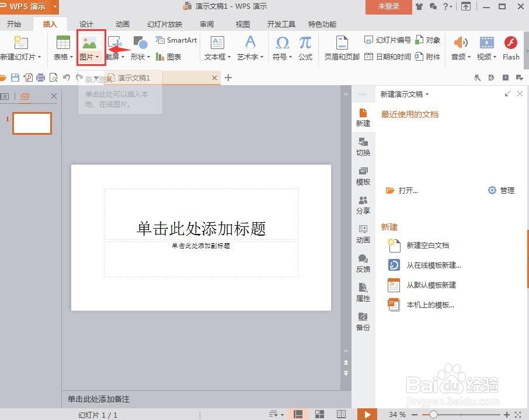Switch to the 视图 ribbon tab

point(242,24)
